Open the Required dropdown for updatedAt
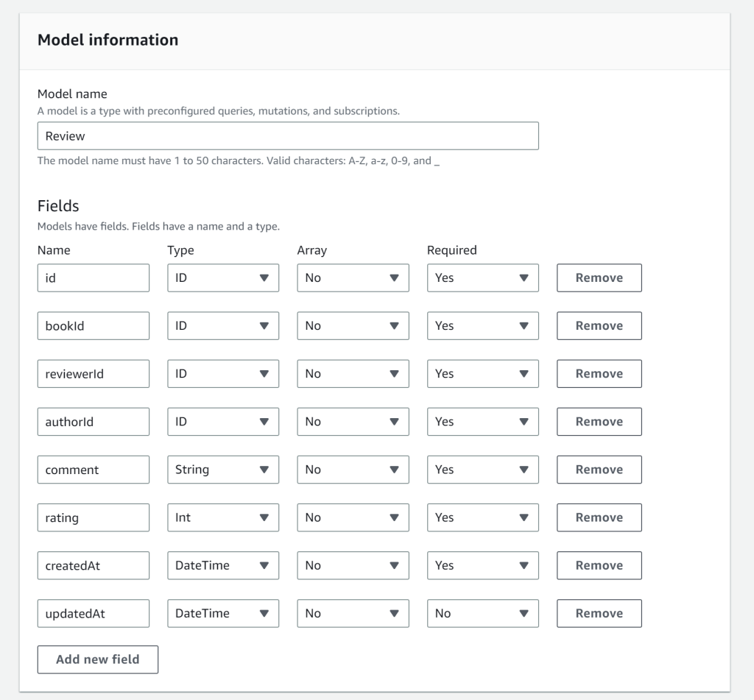 click(x=482, y=613)
